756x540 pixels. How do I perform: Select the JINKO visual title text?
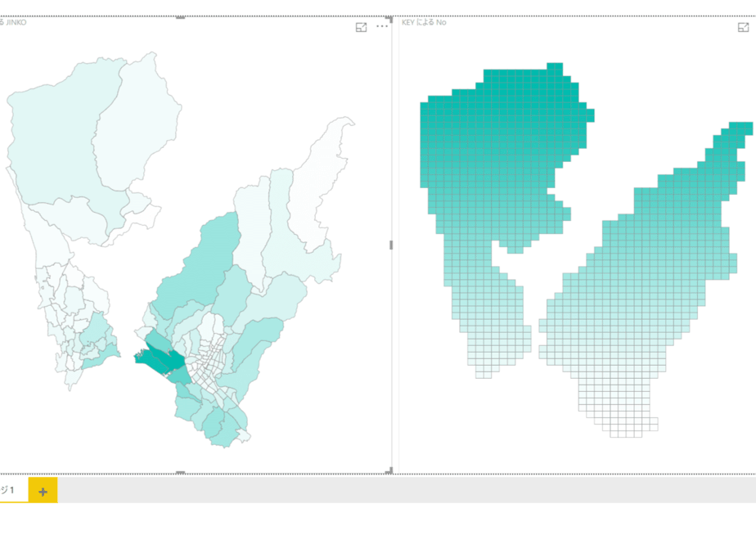coord(13,22)
